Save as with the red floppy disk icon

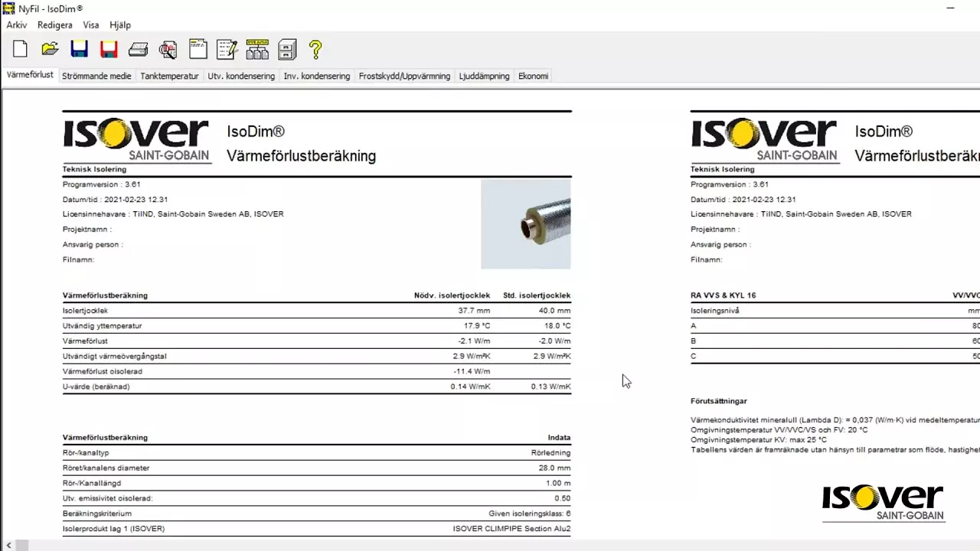point(108,50)
